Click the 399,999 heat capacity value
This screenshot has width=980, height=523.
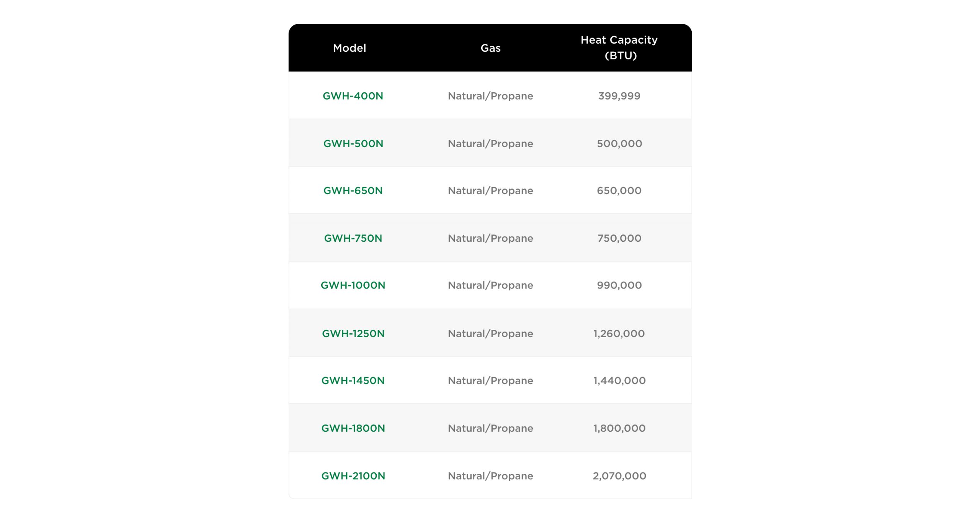click(x=619, y=96)
